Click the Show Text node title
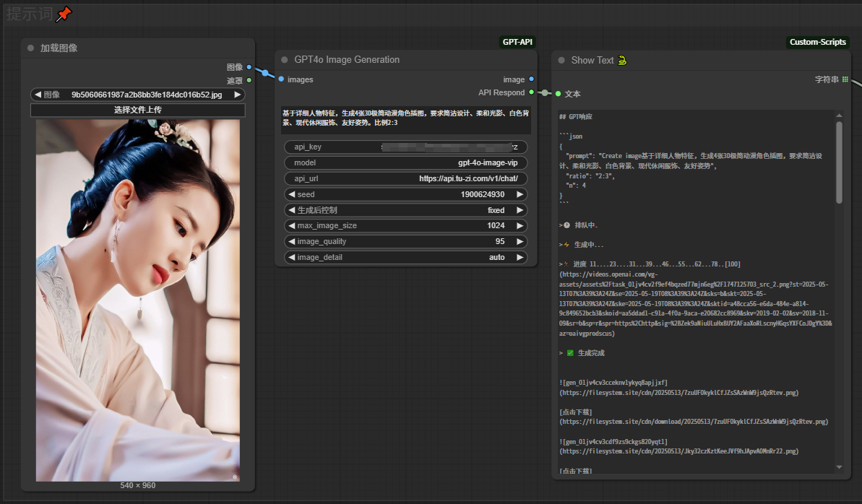 [x=592, y=61]
